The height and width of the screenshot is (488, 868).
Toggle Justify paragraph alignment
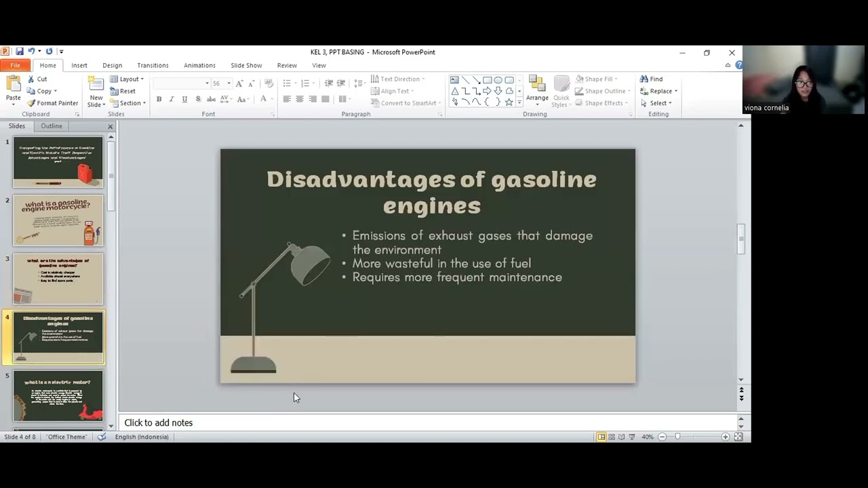click(325, 100)
